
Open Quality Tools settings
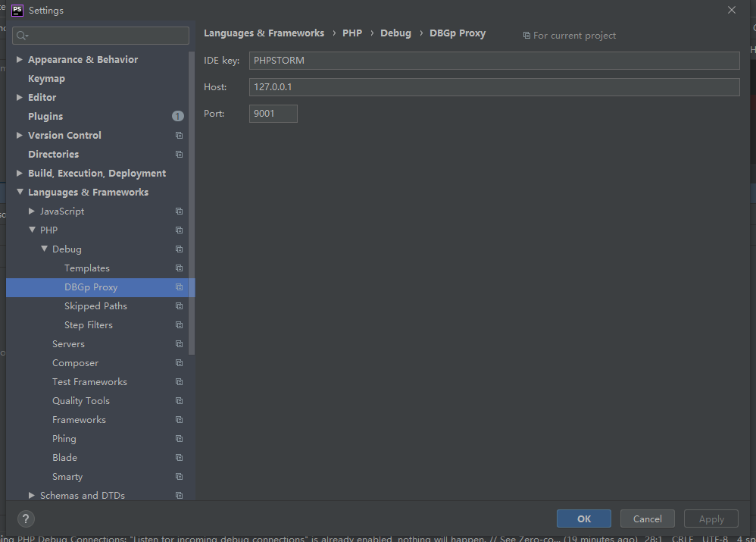point(81,400)
